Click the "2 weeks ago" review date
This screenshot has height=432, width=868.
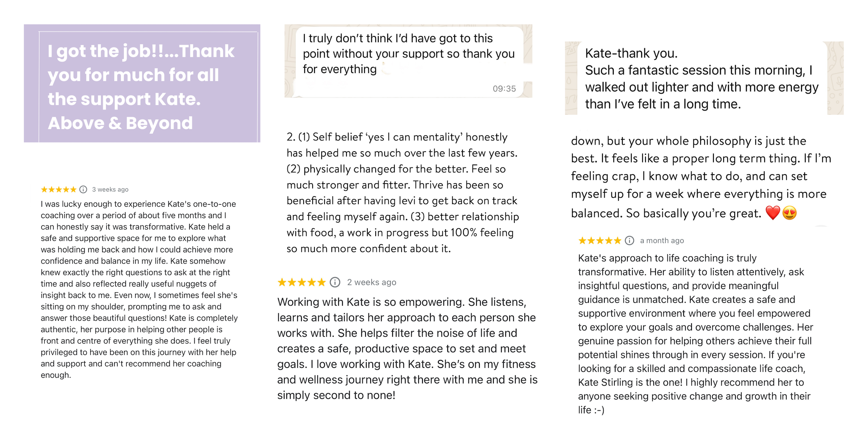tap(372, 282)
